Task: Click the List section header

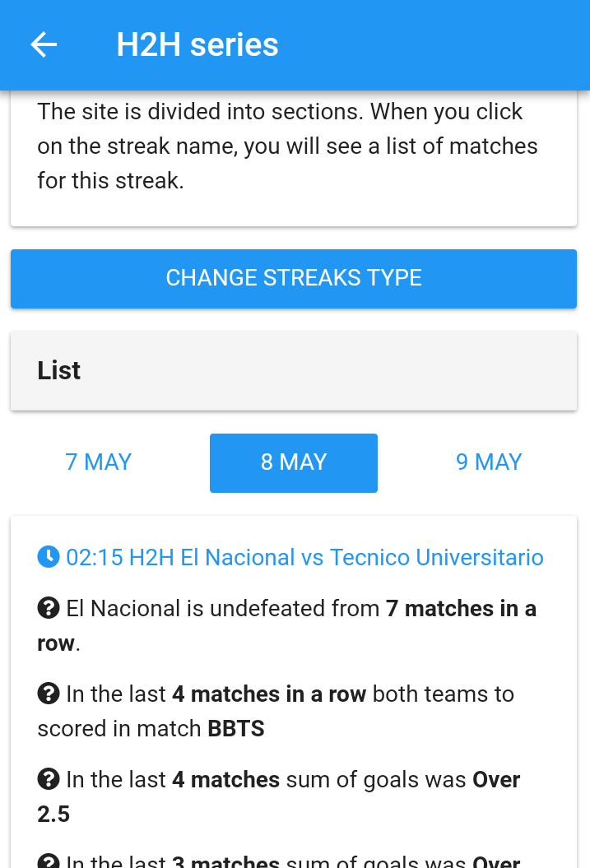Action: pyautogui.click(x=294, y=370)
